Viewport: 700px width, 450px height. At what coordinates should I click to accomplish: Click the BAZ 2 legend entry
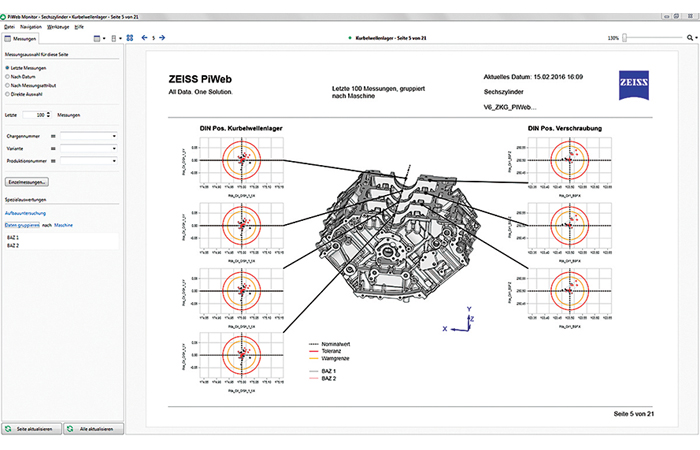322,379
